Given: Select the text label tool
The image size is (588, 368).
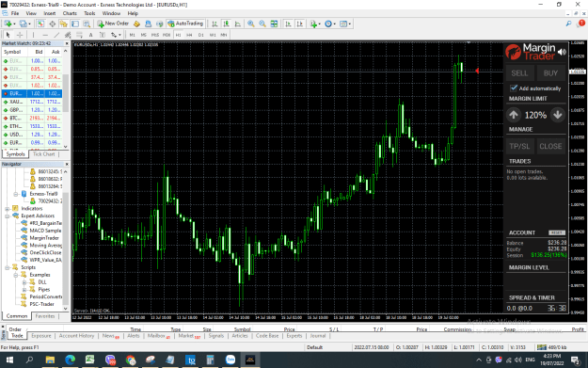Looking at the screenshot, I should click(103, 35).
